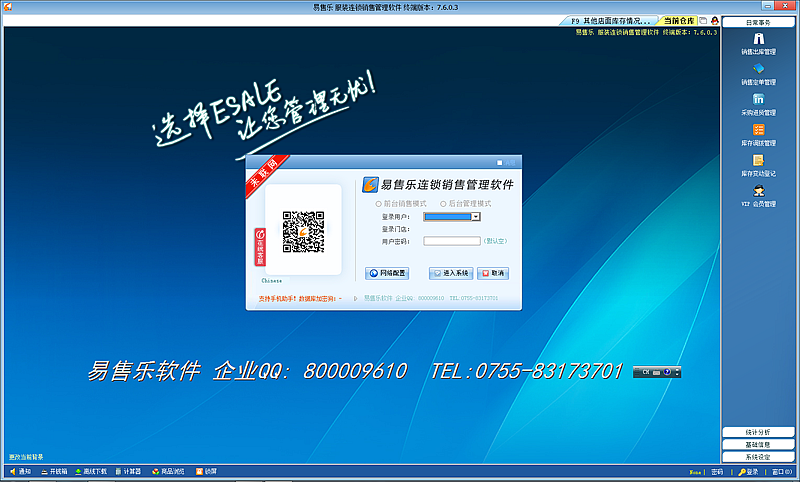Open 销售定单管理 sidebar icon
800x482 pixels.
pos(758,70)
